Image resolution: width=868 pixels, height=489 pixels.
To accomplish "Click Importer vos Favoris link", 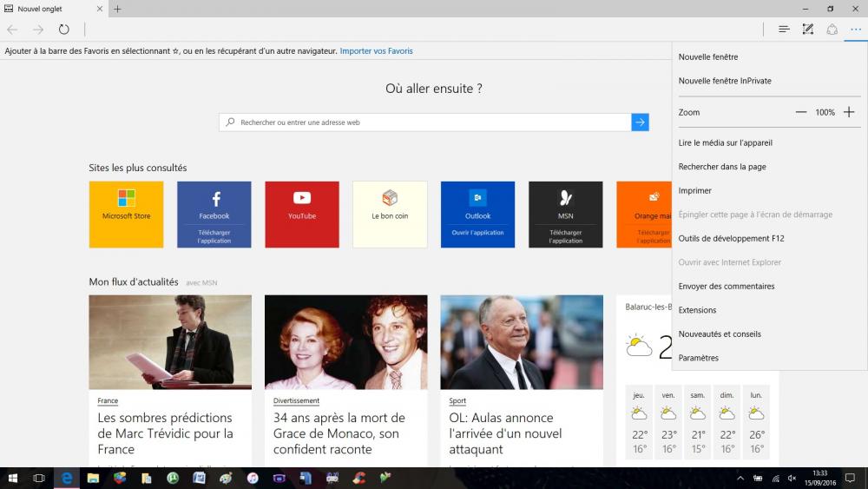I will (376, 51).
